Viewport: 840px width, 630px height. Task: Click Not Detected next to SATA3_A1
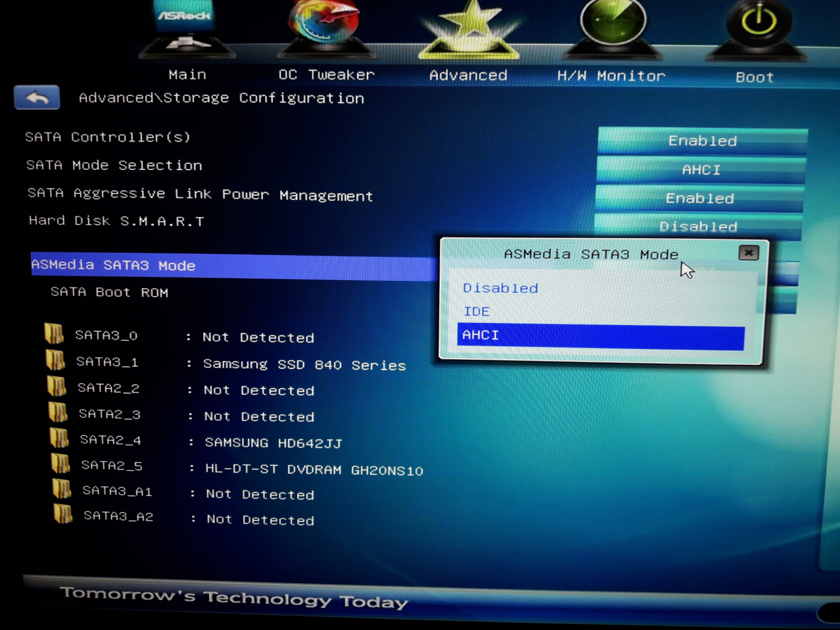point(260,494)
